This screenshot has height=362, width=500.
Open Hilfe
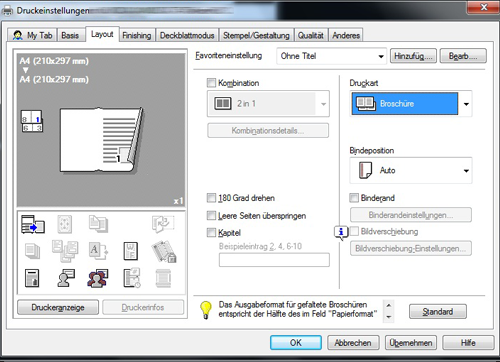468,343
